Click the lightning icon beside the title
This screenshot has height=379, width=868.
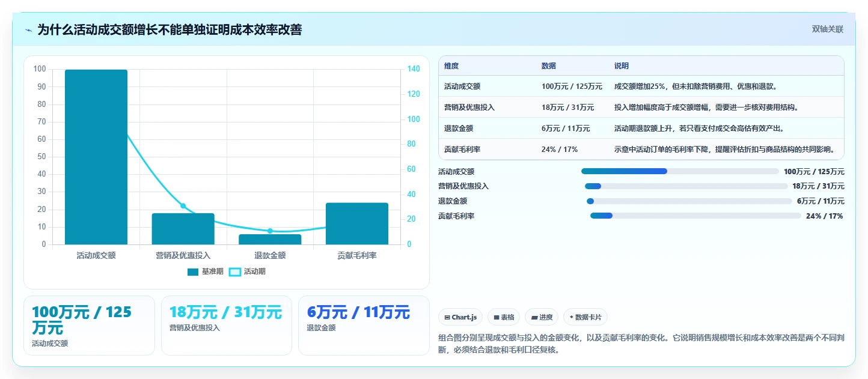(x=29, y=30)
